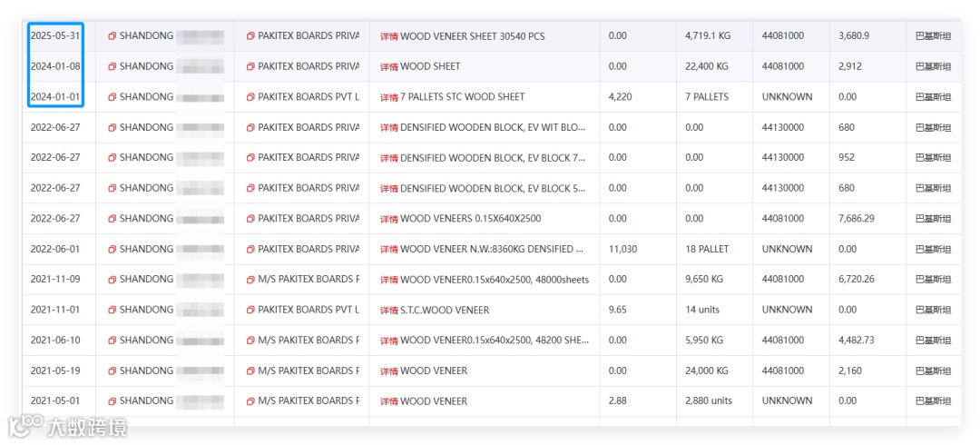980x445 pixels.
Task: Click value 4,220 in 2024-01-01 row
Action: (x=620, y=97)
